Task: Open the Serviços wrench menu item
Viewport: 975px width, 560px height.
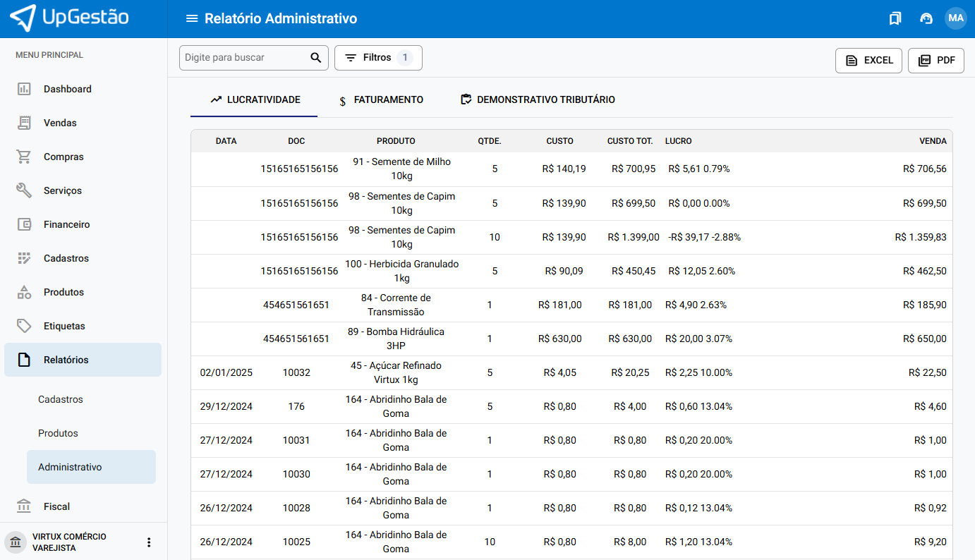Action: tap(63, 190)
